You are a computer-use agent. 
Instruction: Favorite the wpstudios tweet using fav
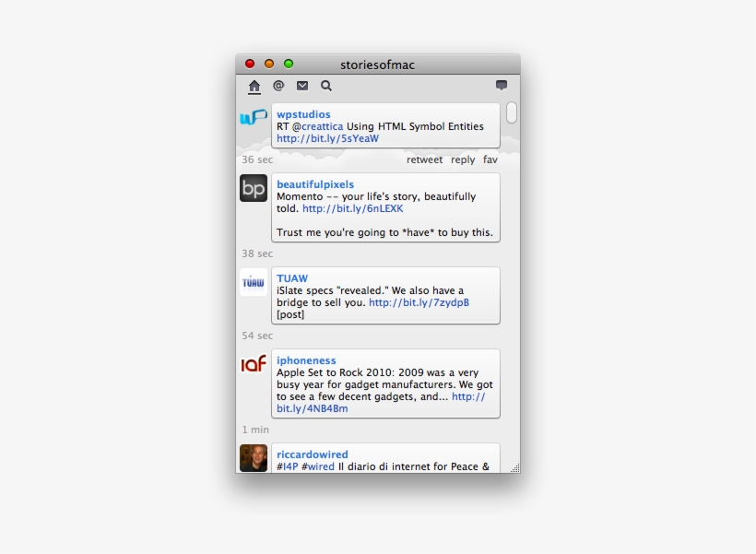(x=490, y=159)
